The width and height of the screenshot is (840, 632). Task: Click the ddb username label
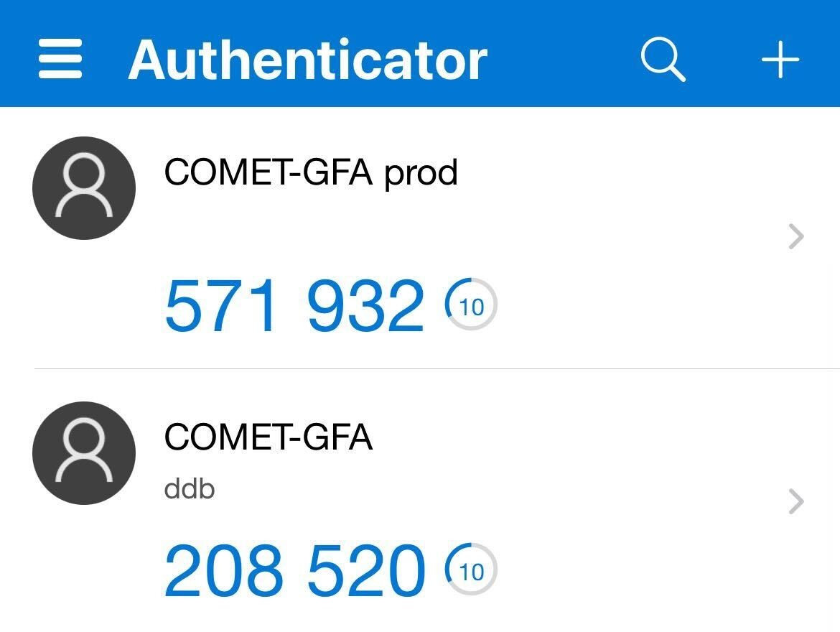point(190,488)
